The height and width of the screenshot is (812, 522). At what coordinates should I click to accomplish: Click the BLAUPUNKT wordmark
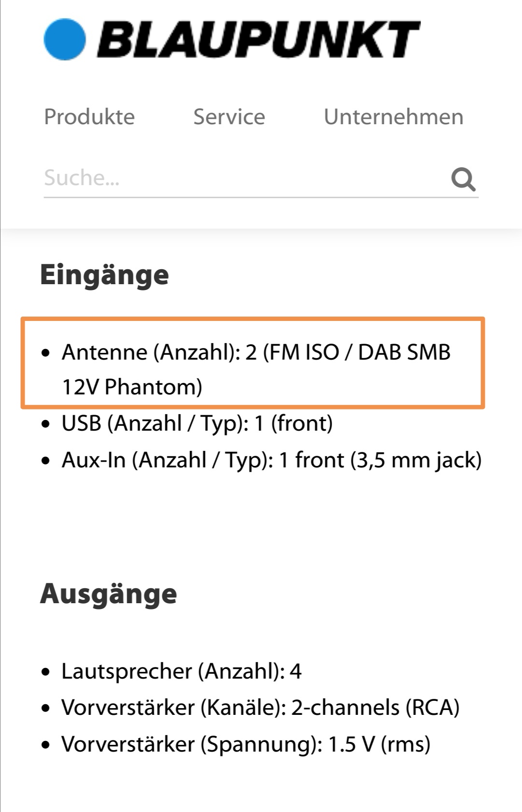259,40
